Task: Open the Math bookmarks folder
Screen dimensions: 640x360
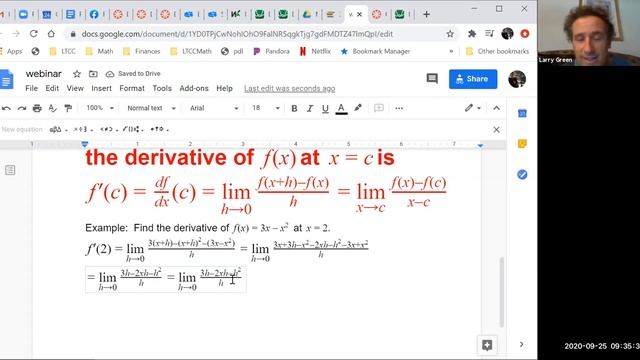Action: 100,51
